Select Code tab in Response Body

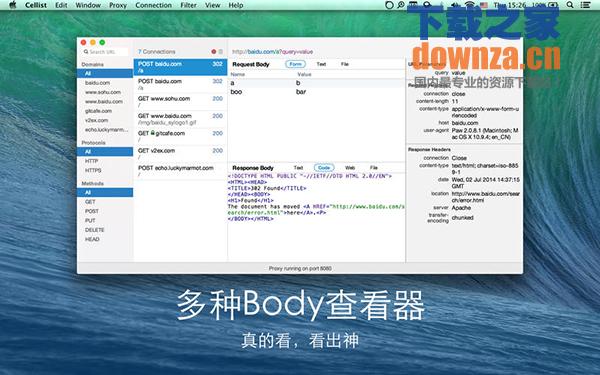click(324, 168)
